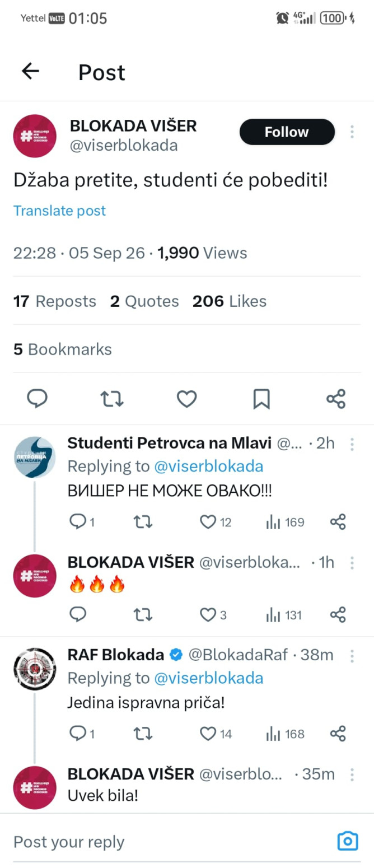Image resolution: width=374 pixels, height=868 pixels.
Task: Open more options for the main post
Action: click(x=352, y=132)
